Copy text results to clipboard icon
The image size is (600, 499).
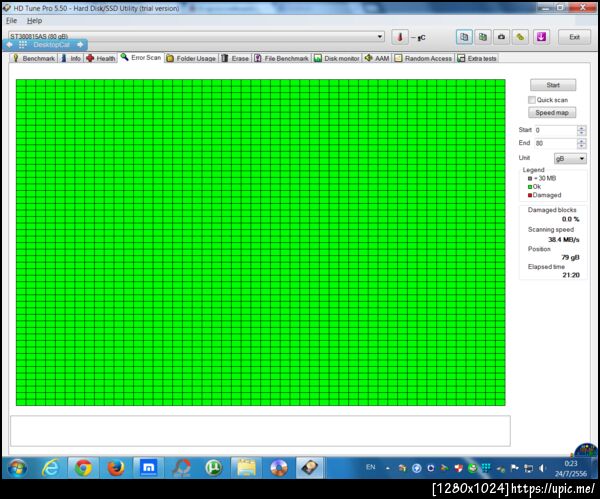464,37
